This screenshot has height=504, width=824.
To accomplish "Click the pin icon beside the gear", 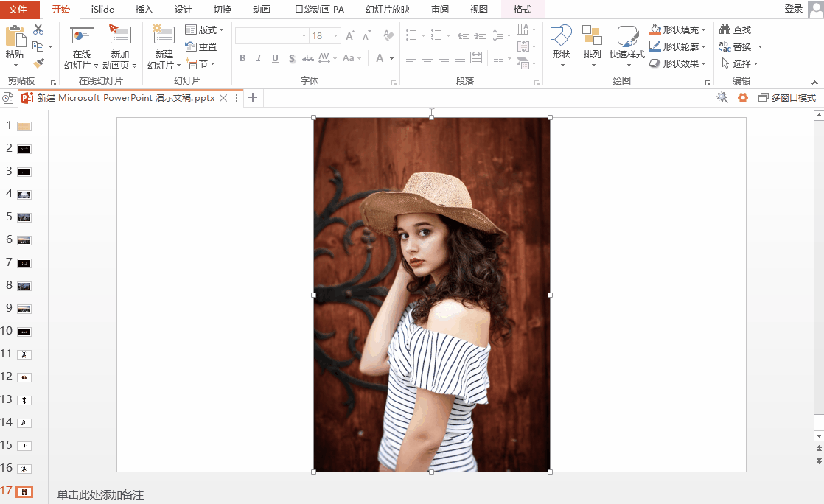I will tap(722, 97).
